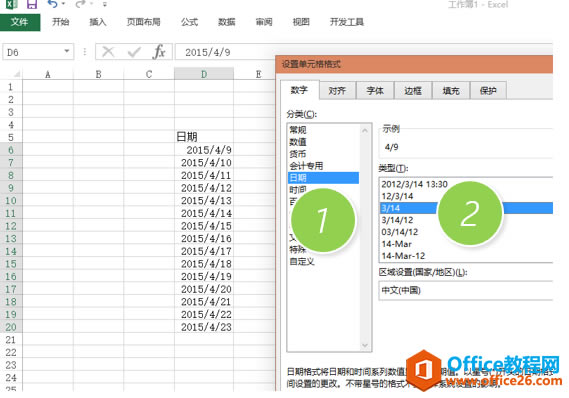Switch to the 对齐 tab in dialog
This screenshot has height=398, width=569.
point(337,91)
